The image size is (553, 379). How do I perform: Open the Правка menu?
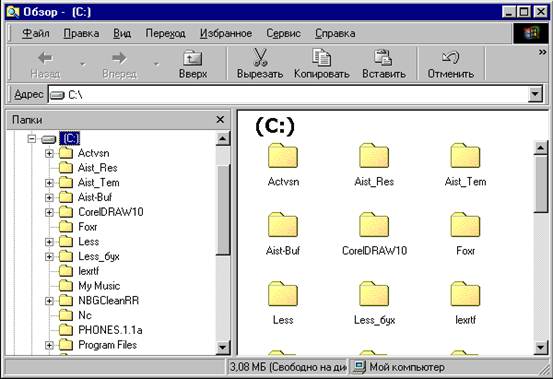(x=81, y=33)
